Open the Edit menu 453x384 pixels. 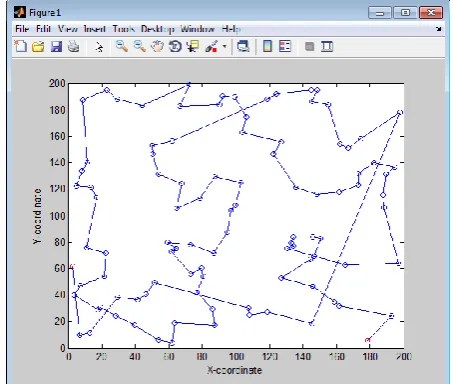pos(43,29)
